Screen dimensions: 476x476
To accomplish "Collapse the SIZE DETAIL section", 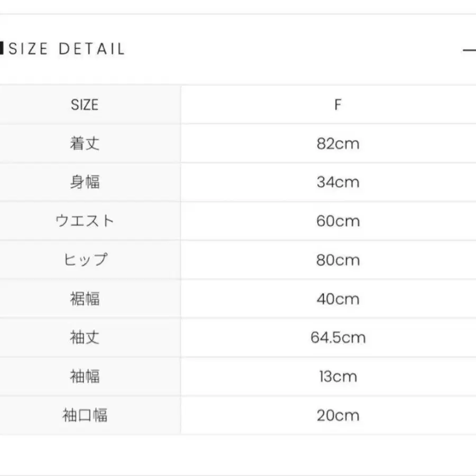I will pos(469,50).
